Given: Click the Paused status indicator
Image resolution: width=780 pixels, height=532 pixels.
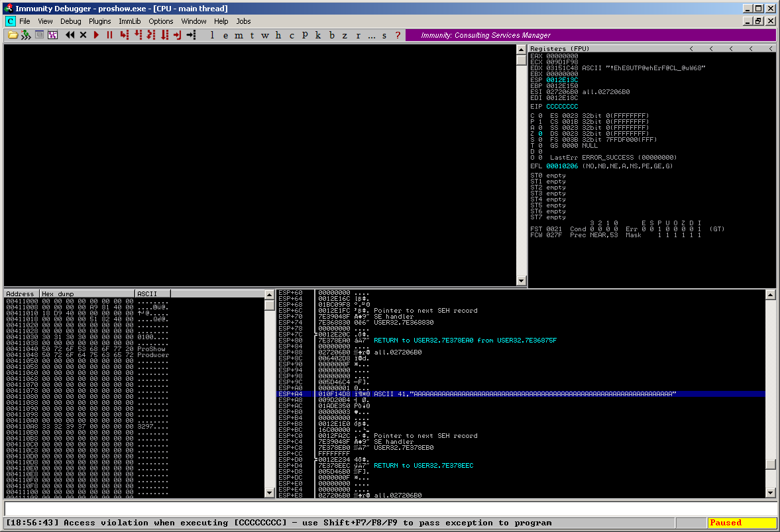Looking at the screenshot, I should pos(742,523).
